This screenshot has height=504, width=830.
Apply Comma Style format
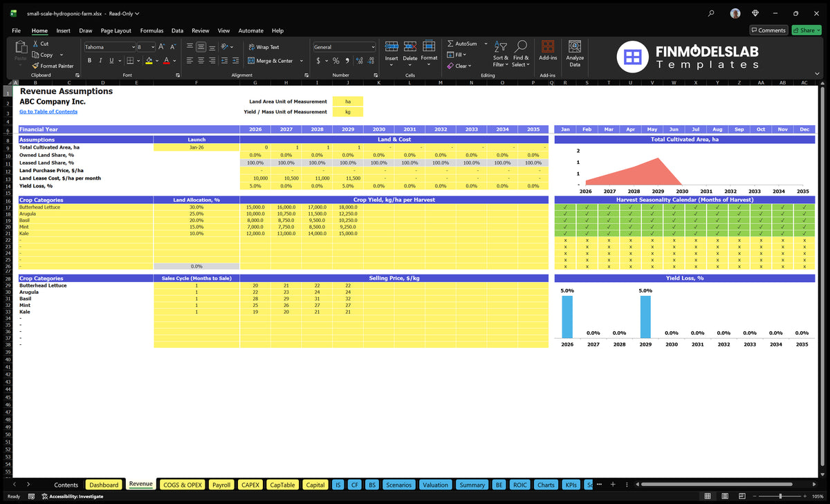click(347, 61)
